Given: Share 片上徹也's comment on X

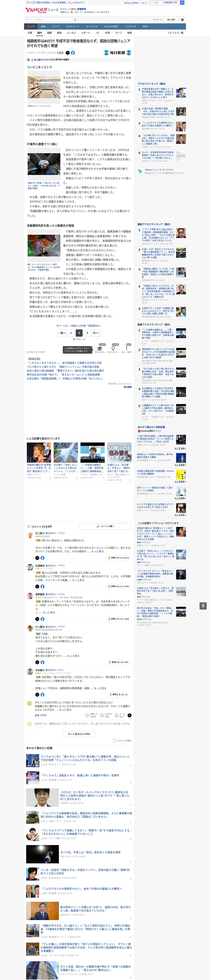Looking at the screenshot, I should click(x=37, y=662).
